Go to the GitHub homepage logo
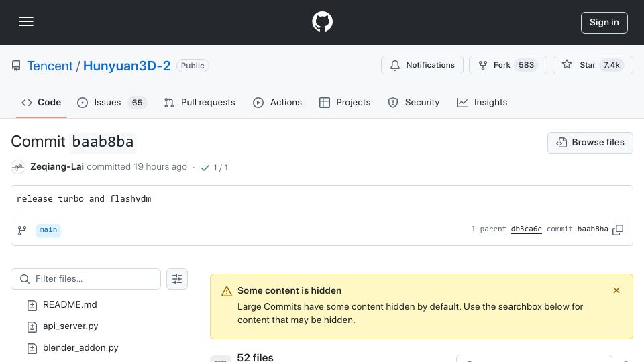Image resolution: width=644 pixels, height=362 pixels. (x=322, y=21)
